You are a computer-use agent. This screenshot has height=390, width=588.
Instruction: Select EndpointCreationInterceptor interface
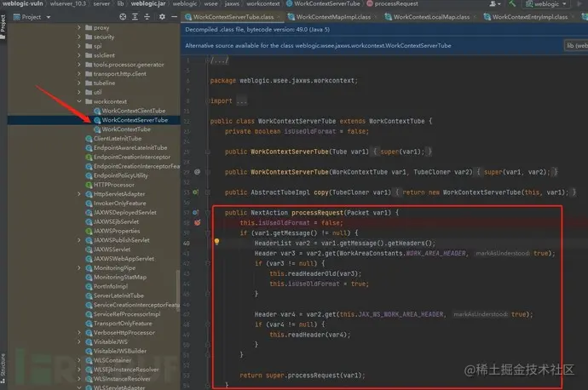pos(131,157)
